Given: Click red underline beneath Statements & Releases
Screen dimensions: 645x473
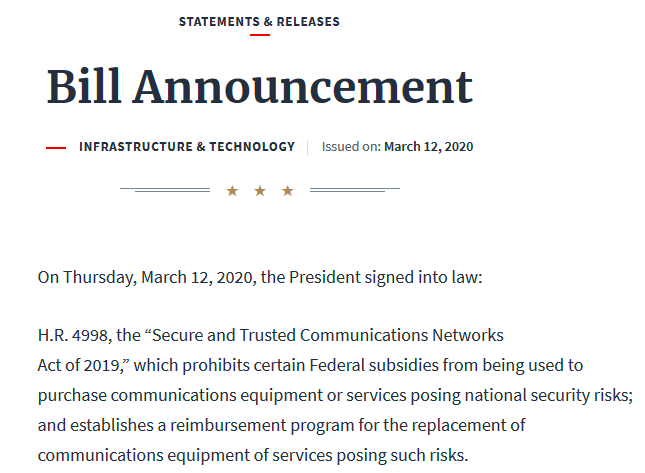Looking at the screenshot, I should click(x=260, y=35).
